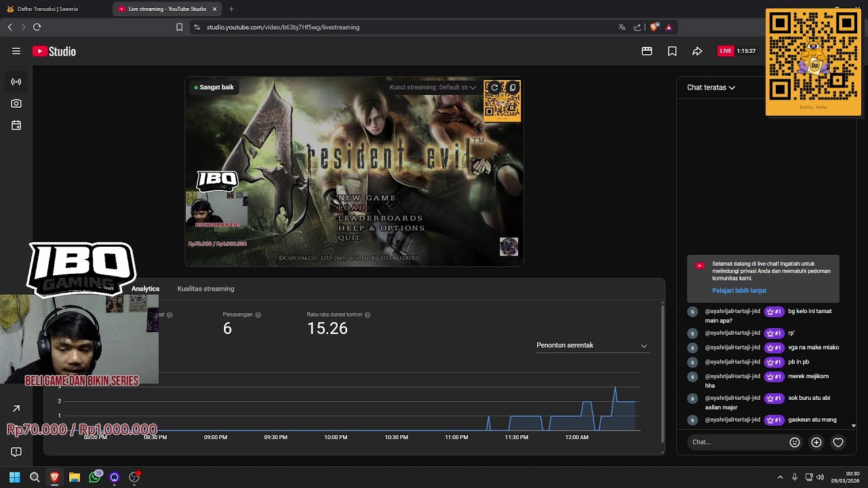Click the average watch duration value 15.26
Viewport: 868px width, 488px height.
point(327,329)
